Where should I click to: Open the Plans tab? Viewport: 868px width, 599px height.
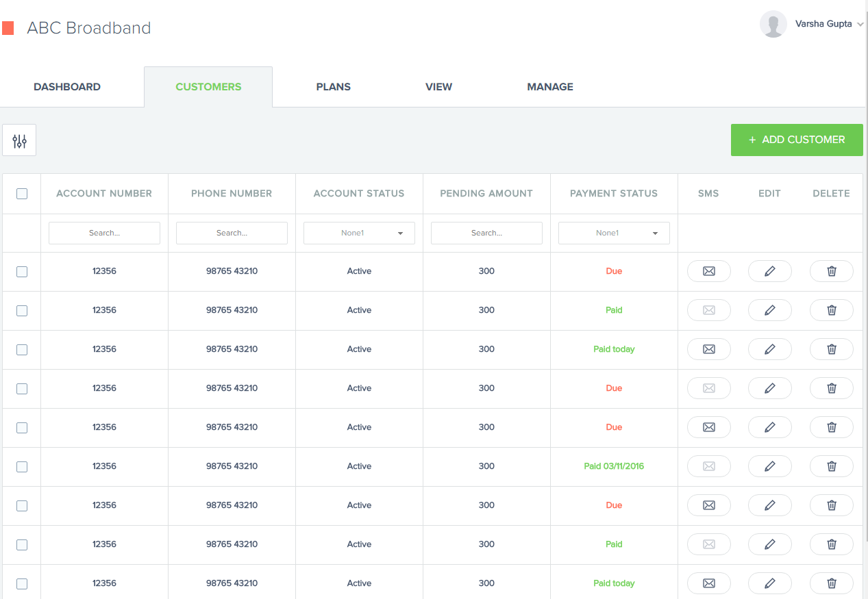pyautogui.click(x=333, y=87)
